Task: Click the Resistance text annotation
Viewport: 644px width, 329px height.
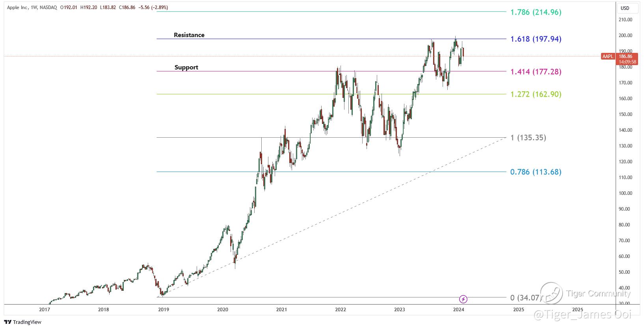Action: [189, 35]
